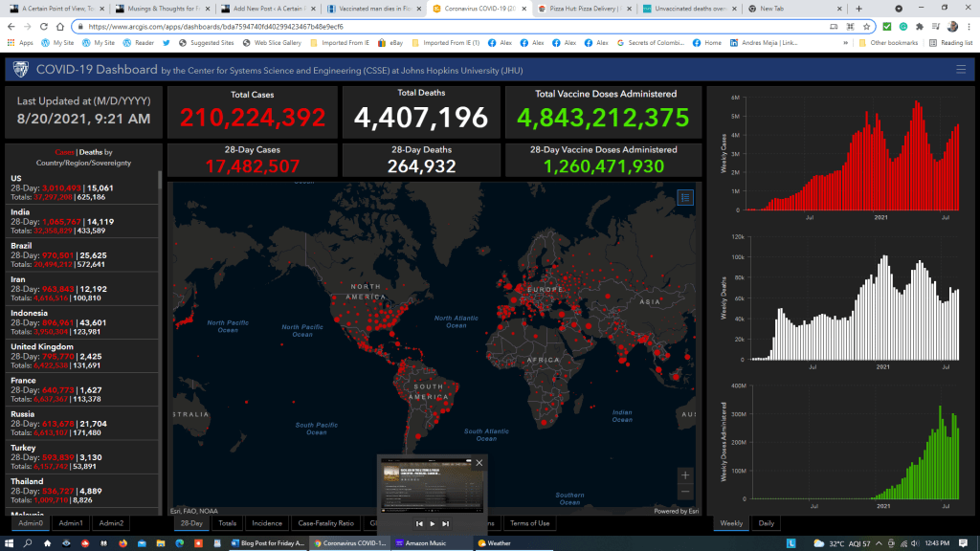Click the browser address bar URL
The image size is (980, 551).
pos(383,27)
